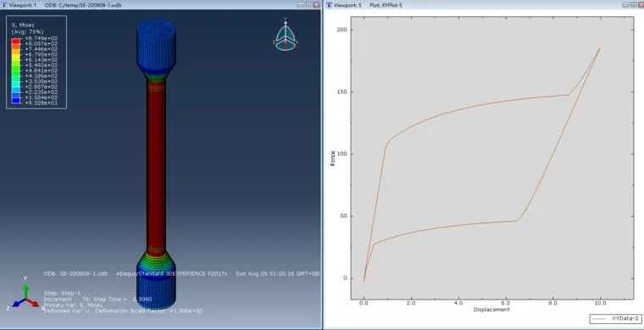
Task: Select the legend value +2.887e+02
Action: pyautogui.click(x=41, y=87)
